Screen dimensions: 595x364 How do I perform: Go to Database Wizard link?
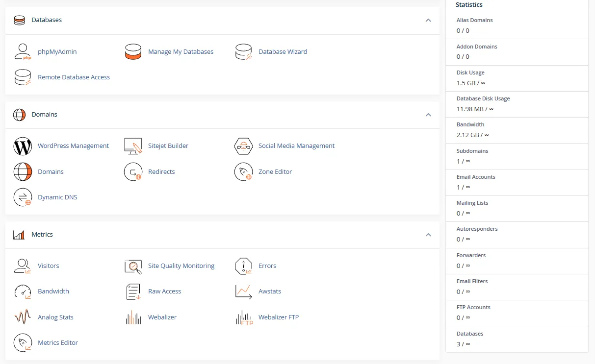283,51
